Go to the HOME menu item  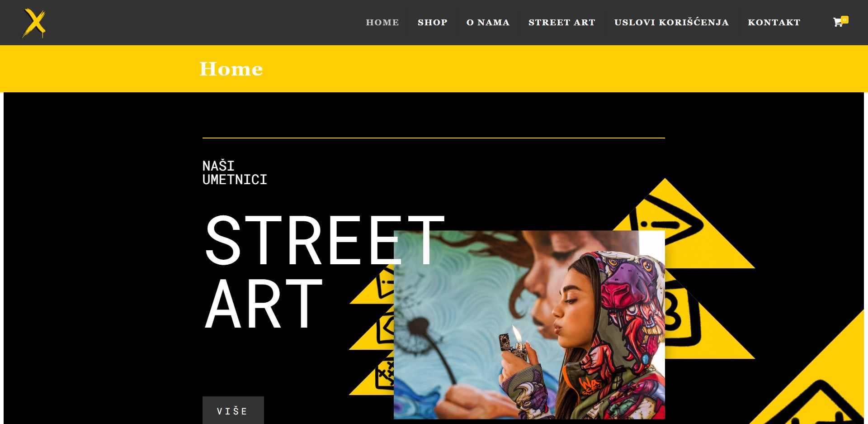382,23
